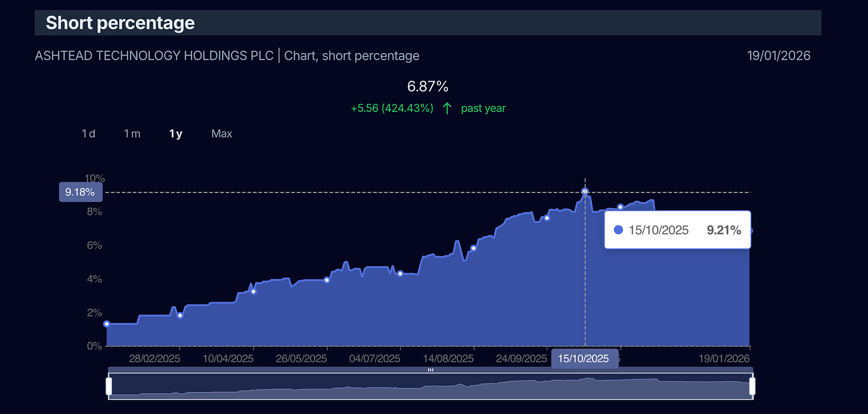Click the 9.21% tooltip value
The image size is (868, 414).
(x=724, y=230)
